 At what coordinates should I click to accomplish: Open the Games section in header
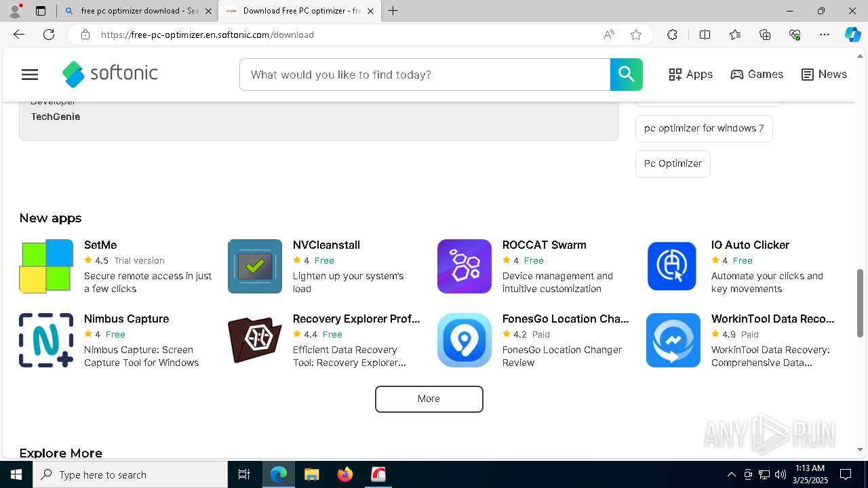click(757, 75)
